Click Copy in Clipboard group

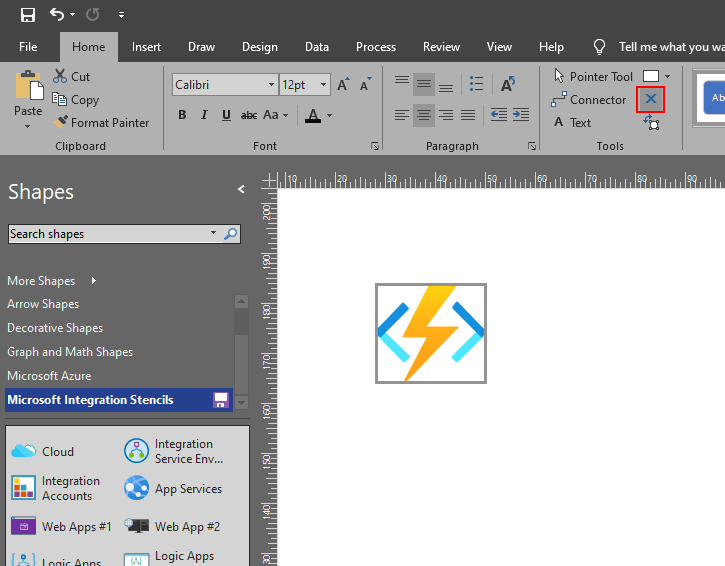(75, 99)
